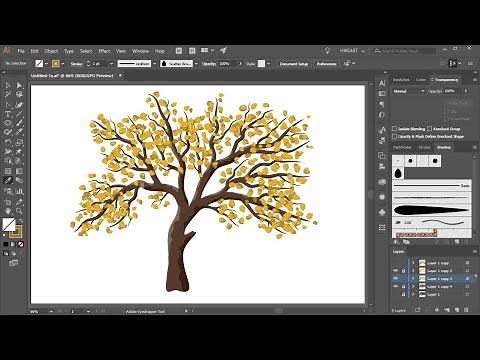The height and width of the screenshot is (360, 480).
Task: Unlock Layer 1 copy 4 lock toggle
Action: coord(403,286)
